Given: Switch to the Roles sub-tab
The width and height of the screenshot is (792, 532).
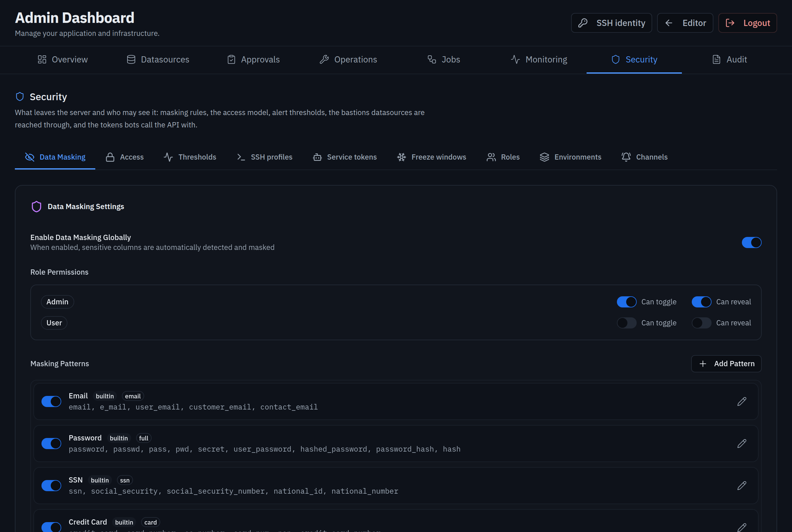Looking at the screenshot, I should click(x=503, y=157).
